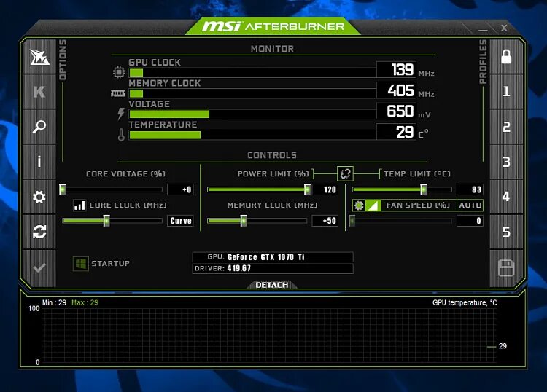Apply settings with checkmark icon

(x=39, y=267)
